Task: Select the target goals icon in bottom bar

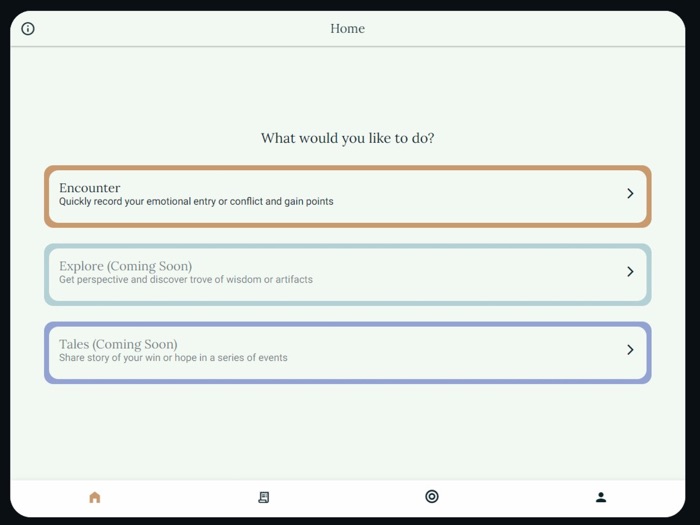Action: click(432, 496)
